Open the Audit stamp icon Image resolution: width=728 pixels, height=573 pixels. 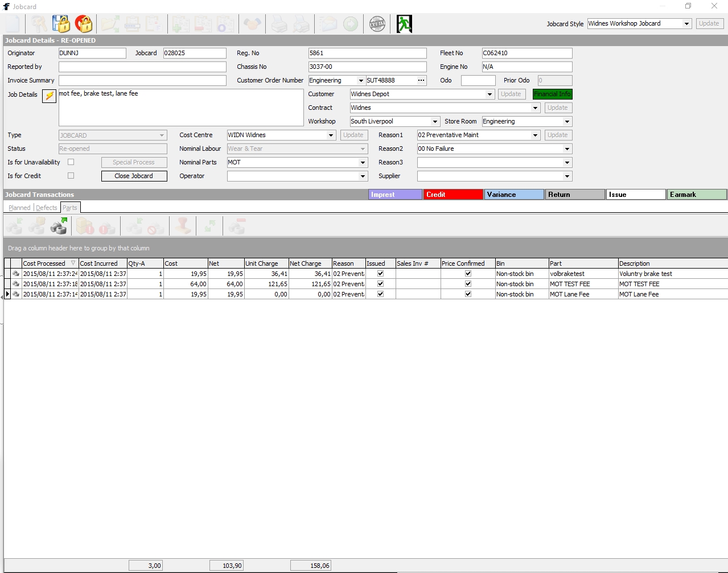click(377, 24)
